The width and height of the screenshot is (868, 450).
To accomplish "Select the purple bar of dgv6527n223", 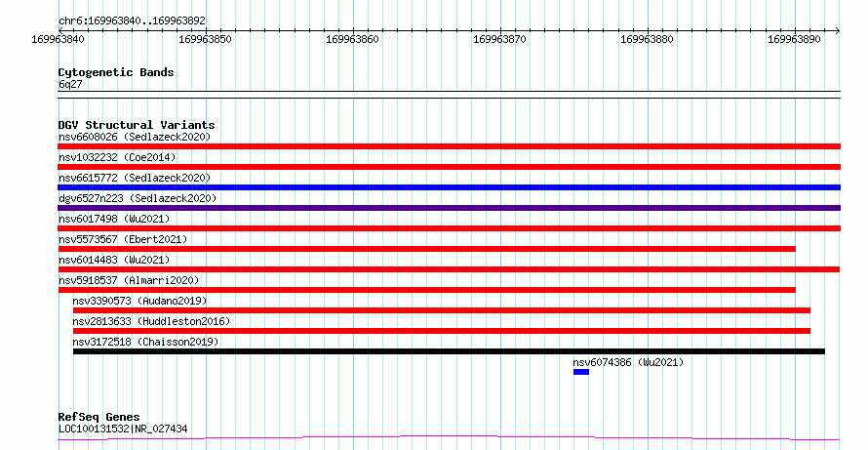I will pos(449,208).
